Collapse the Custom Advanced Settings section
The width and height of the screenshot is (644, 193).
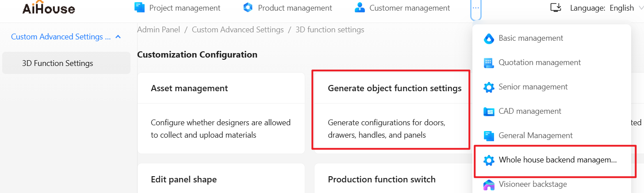tap(118, 37)
